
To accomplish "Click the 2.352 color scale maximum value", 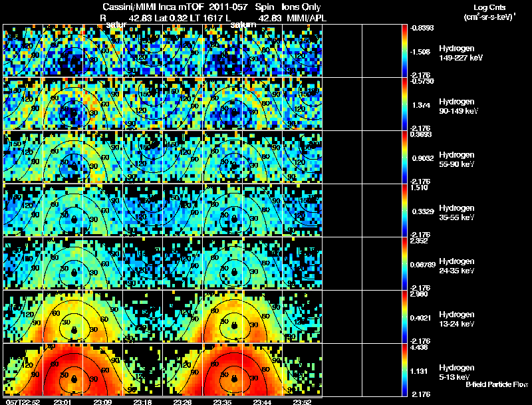I will click(419, 241).
